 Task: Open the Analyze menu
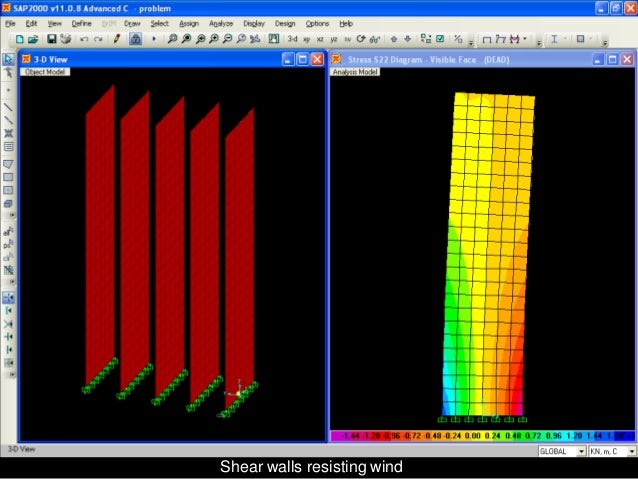click(x=221, y=24)
